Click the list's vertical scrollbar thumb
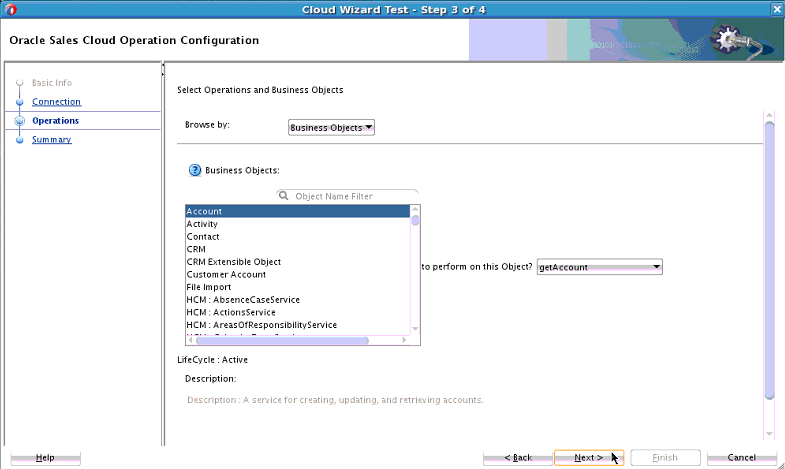 point(415,220)
